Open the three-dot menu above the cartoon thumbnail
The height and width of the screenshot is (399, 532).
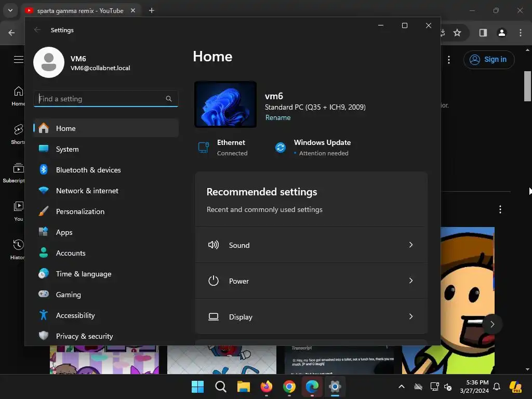[500, 209]
